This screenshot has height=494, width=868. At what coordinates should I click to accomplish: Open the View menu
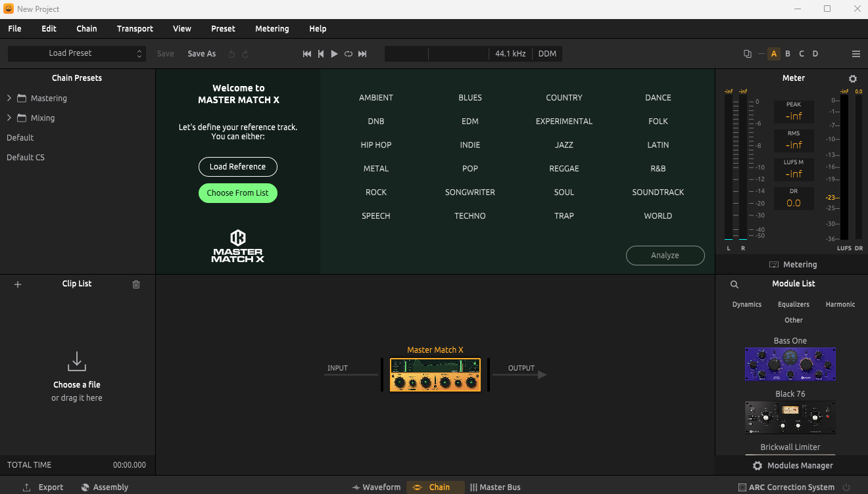point(182,29)
